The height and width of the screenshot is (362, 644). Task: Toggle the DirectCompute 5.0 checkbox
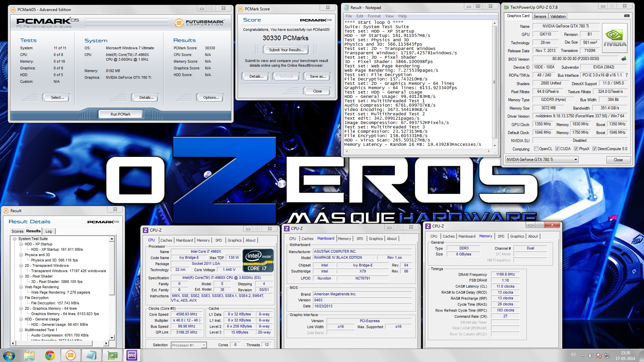point(594,149)
